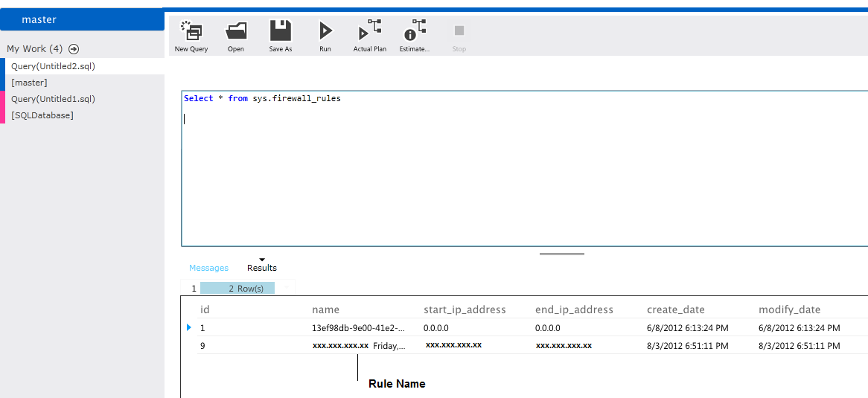
Task: Select the [master] item in sidebar
Action: [29, 83]
